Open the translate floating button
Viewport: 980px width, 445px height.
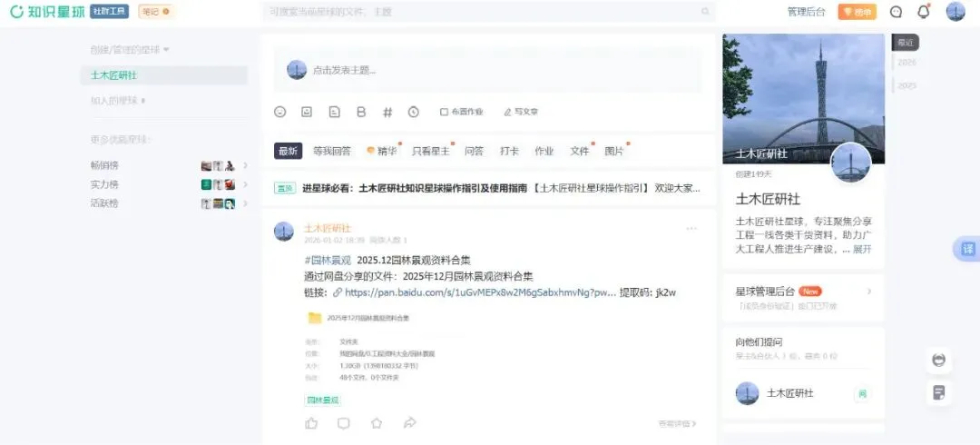[967, 249]
